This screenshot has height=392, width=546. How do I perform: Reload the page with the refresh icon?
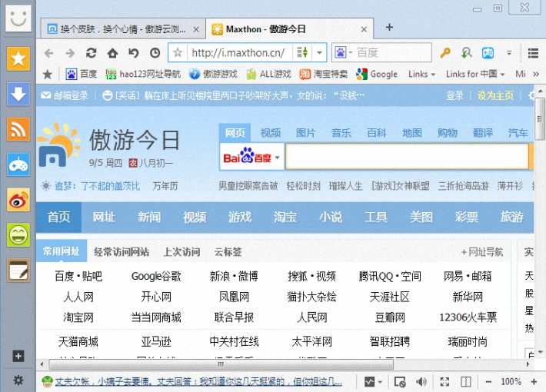point(92,53)
